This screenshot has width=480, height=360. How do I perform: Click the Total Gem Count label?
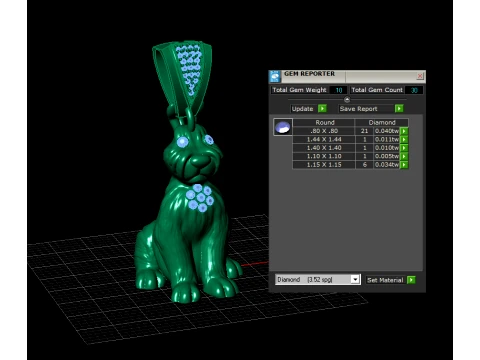[377, 90]
